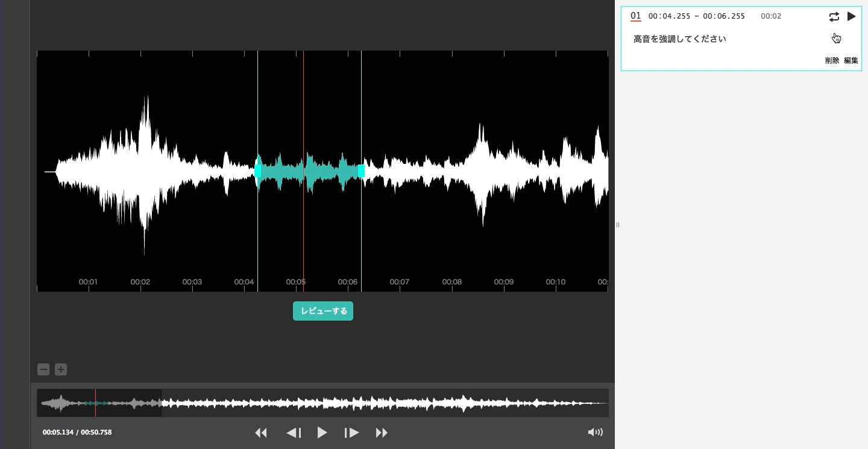This screenshot has height=449, width=868.
Task: Zoom in the waveform with plus button
Action: click(61, 369)
